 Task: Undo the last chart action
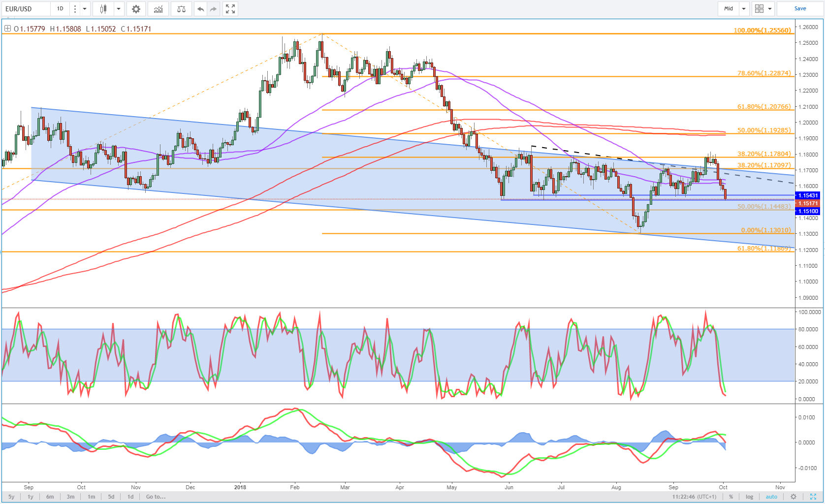tap(201, 9)
